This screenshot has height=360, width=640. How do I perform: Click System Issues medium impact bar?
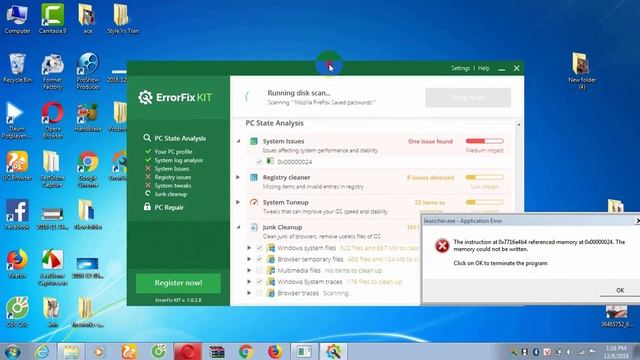(484, 141)
